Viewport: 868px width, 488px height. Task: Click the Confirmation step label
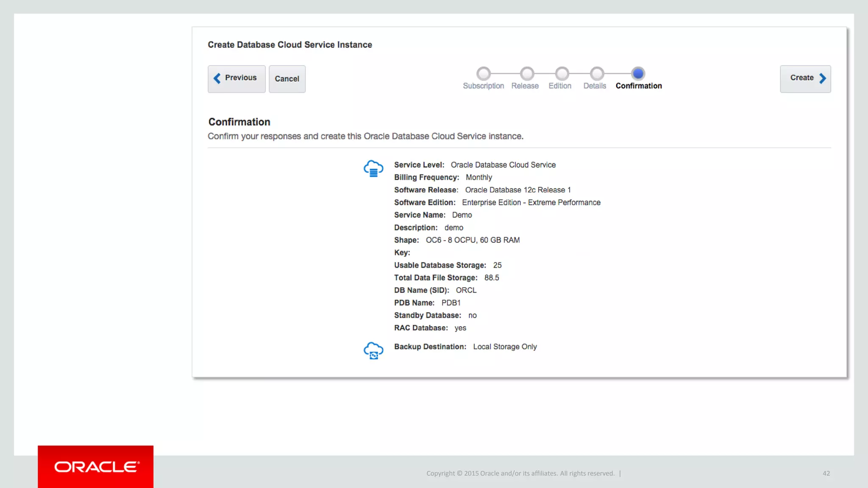coord(639,86)
